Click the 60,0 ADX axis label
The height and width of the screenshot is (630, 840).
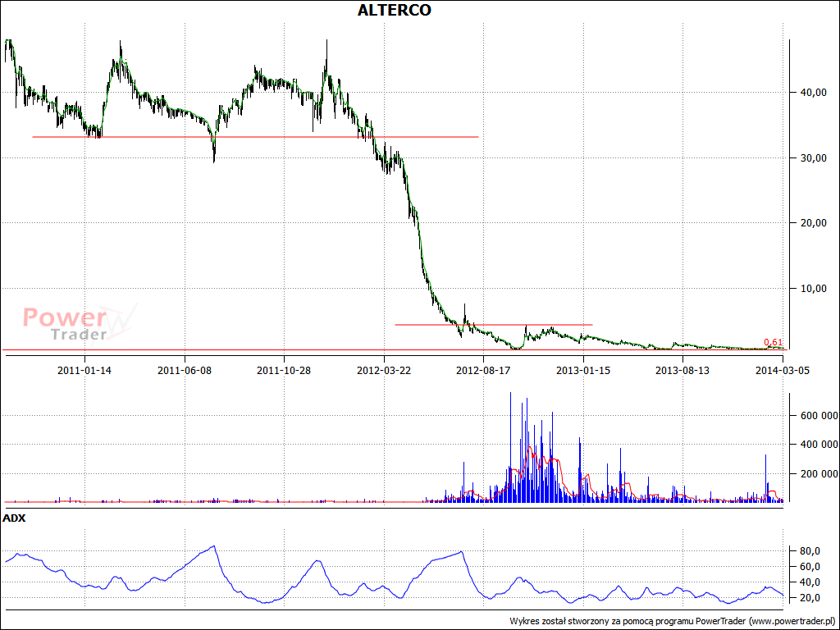811,566
